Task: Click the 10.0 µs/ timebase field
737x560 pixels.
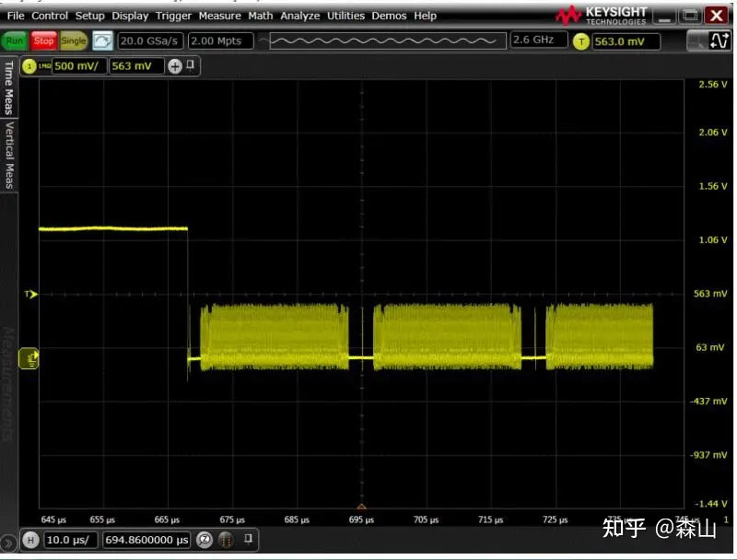Action: (x=71, y=540)
